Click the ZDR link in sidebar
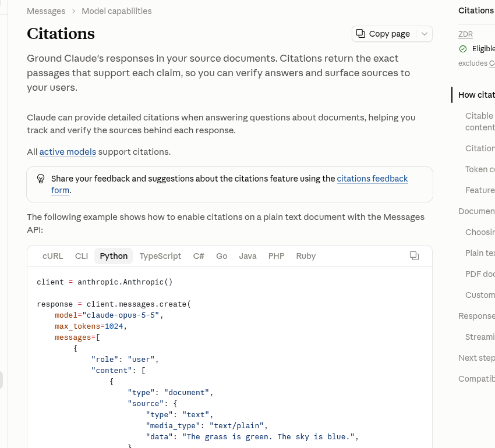The width and height of the screenshot is (495, 448). point(466,34)
